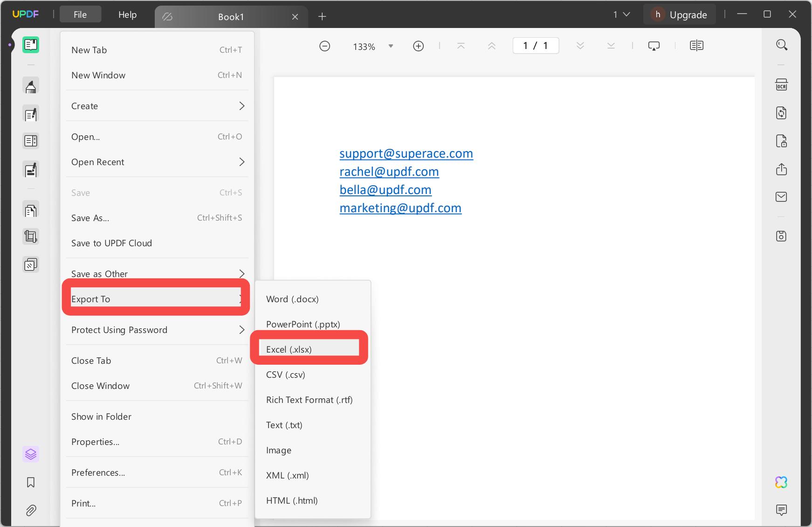Open the rachel@updf.com link

389,172
